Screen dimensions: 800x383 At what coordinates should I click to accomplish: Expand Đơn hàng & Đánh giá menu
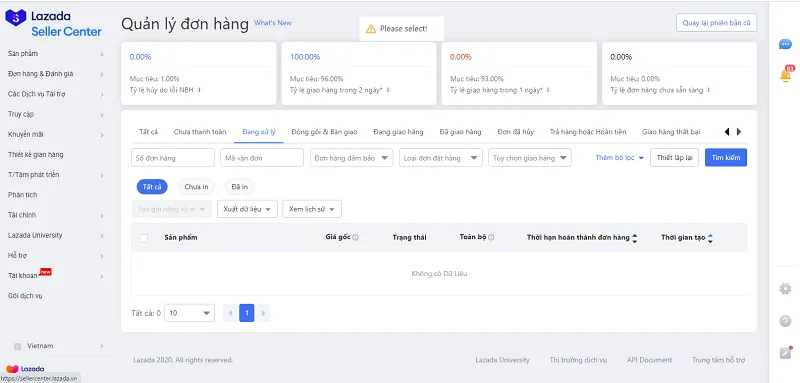56,74
